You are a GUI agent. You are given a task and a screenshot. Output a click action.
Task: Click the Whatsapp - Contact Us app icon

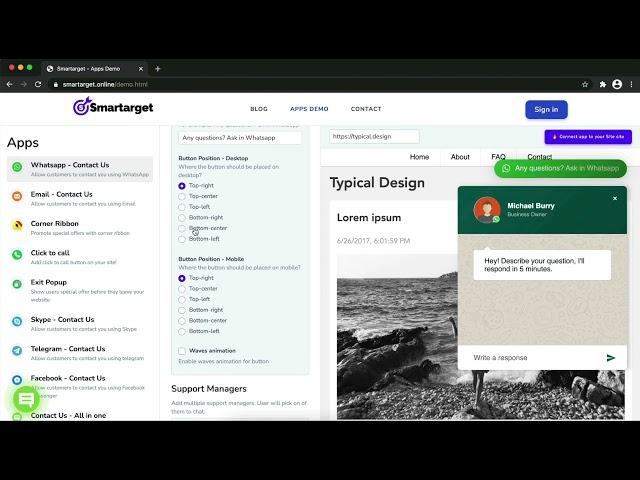click(17, 167)
